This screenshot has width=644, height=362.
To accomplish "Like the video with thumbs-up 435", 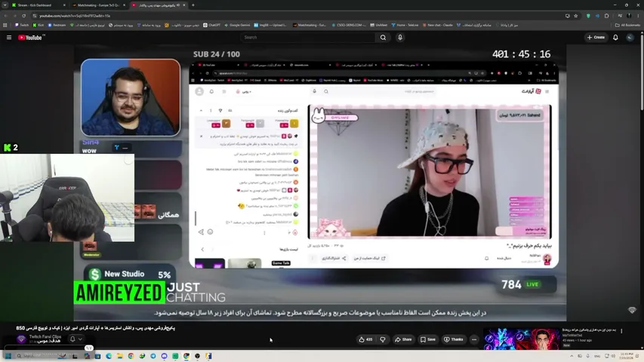I will [365, 339].
